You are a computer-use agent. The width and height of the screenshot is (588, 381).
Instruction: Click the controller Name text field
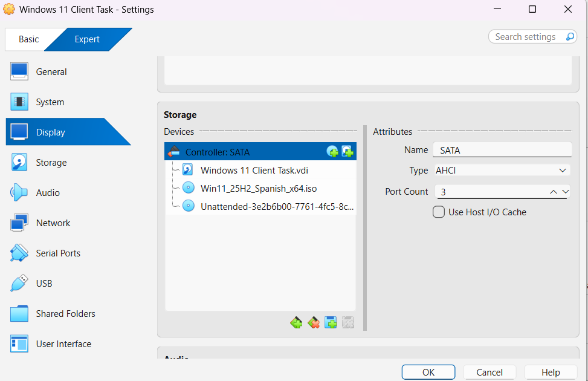pos(502,150)
